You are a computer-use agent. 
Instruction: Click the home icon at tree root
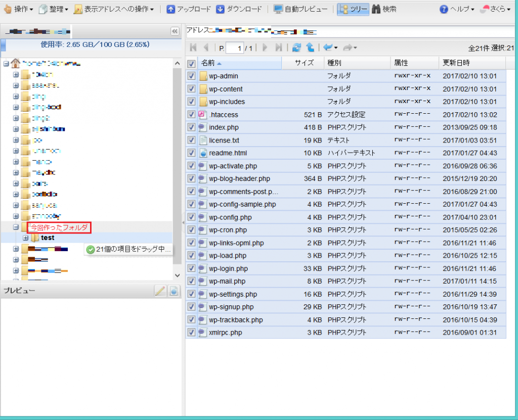tap(15, 64)
